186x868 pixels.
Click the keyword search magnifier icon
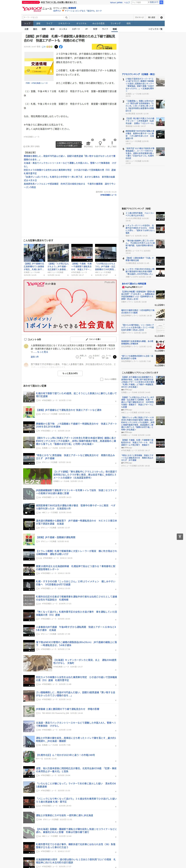pos(66,18)
